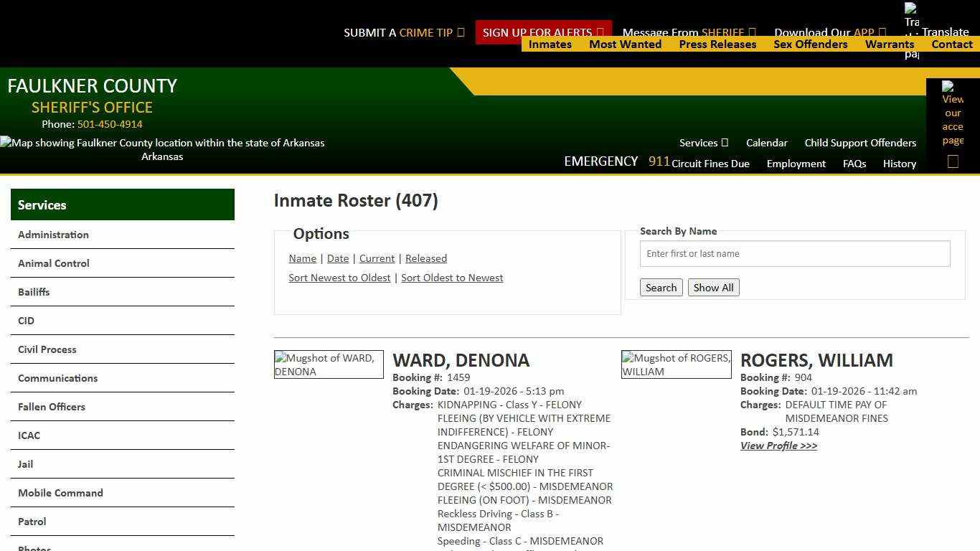Screen dimensions: 980x551
Task: View ROGERS, WILLIAM profile
Action: pyautogui.click(x=778, y=446)
